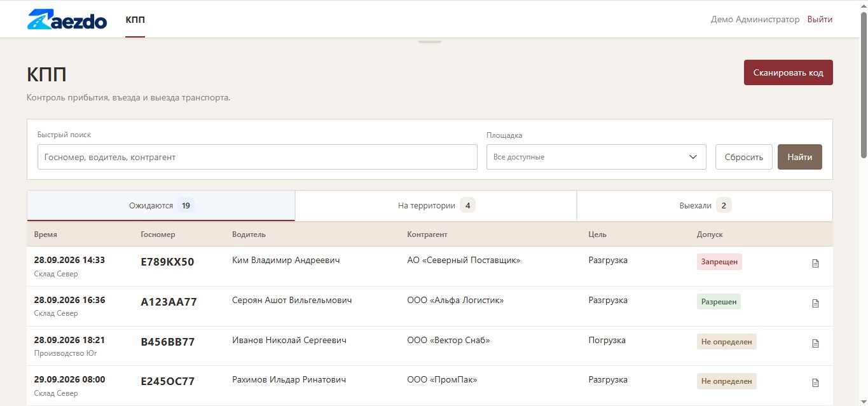Select the КПП navigation item
This screenshot has height=406, width=868.
point(135,20)
